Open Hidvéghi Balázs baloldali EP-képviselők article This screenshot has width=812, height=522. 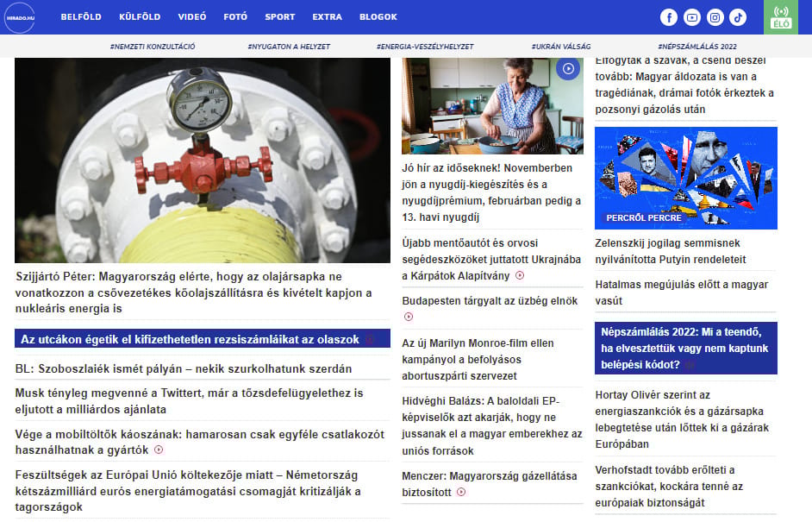coord(492,425)
